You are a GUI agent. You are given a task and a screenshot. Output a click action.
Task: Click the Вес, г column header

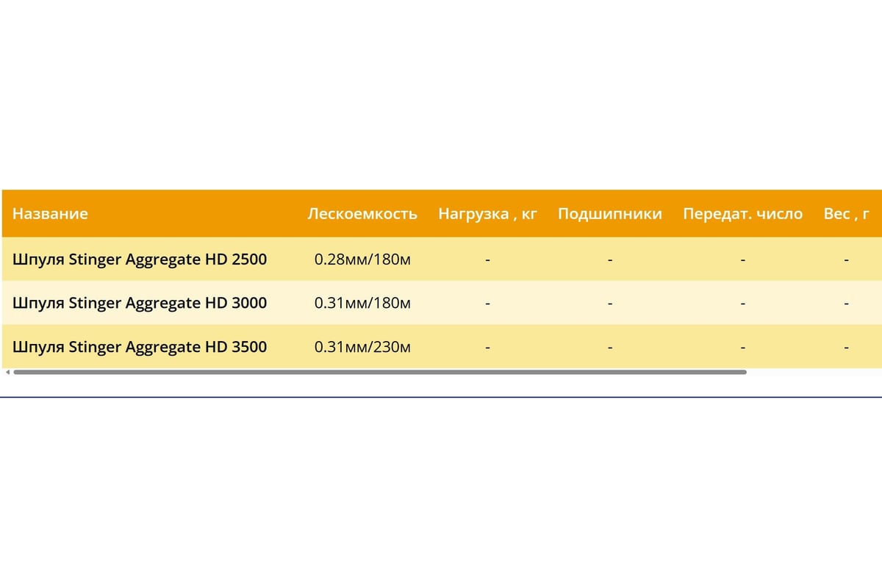[847, 214]
